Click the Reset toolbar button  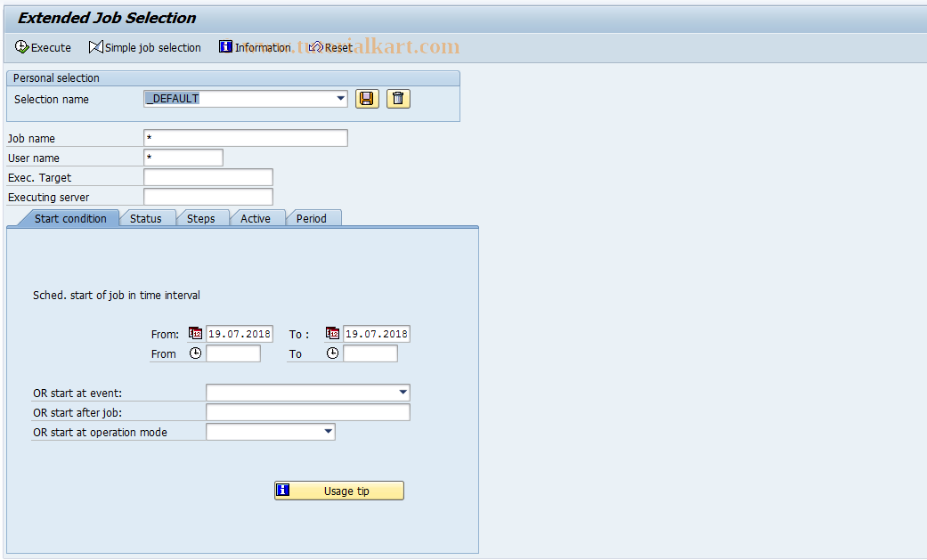pos(330,47)
